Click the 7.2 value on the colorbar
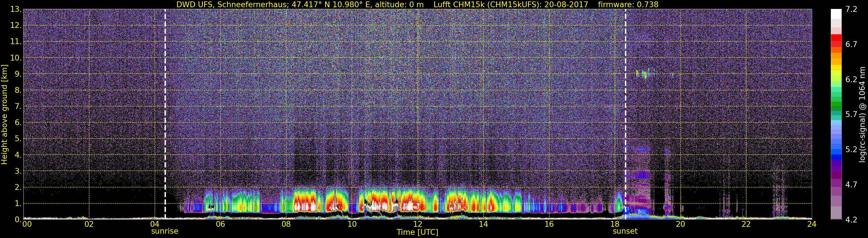 click(851, 10)
